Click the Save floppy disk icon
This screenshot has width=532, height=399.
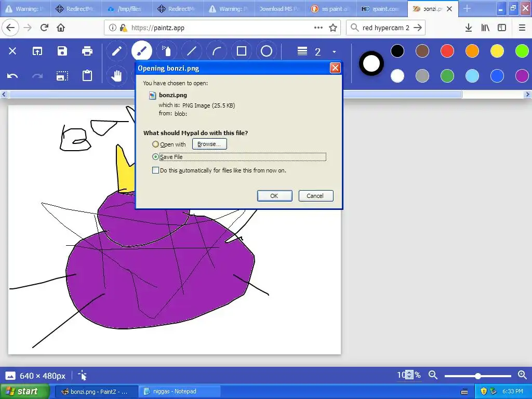[x=62, y=51]
